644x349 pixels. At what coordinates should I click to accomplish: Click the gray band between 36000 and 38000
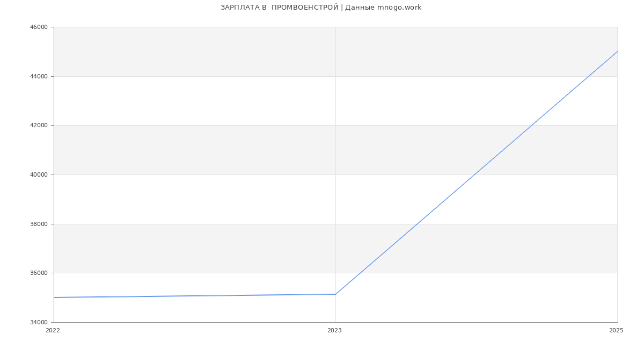[x=215, y=248]
